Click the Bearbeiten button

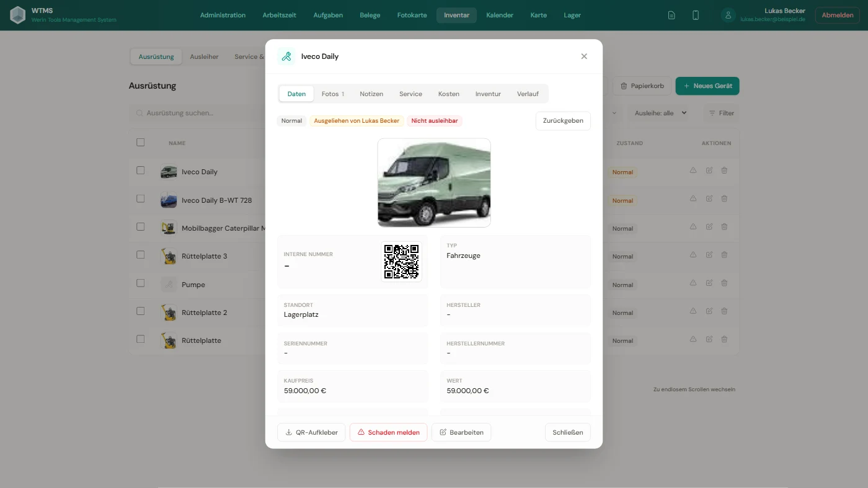point(461,432)
